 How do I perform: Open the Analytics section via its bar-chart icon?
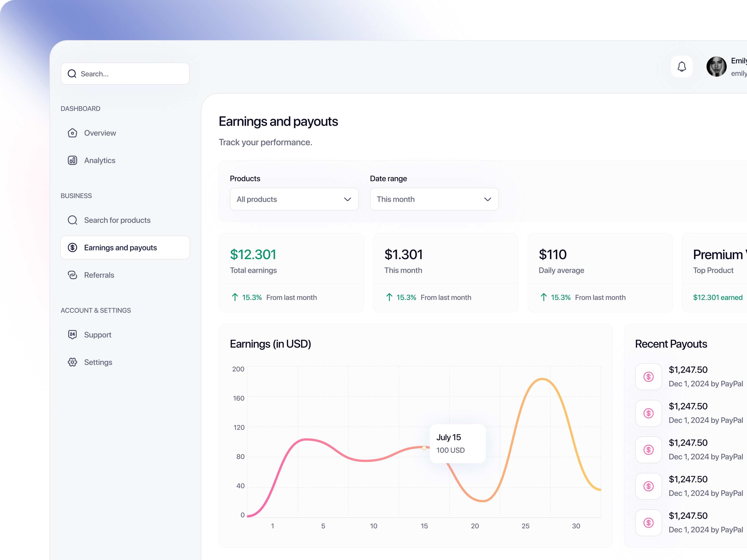point(72,160)
